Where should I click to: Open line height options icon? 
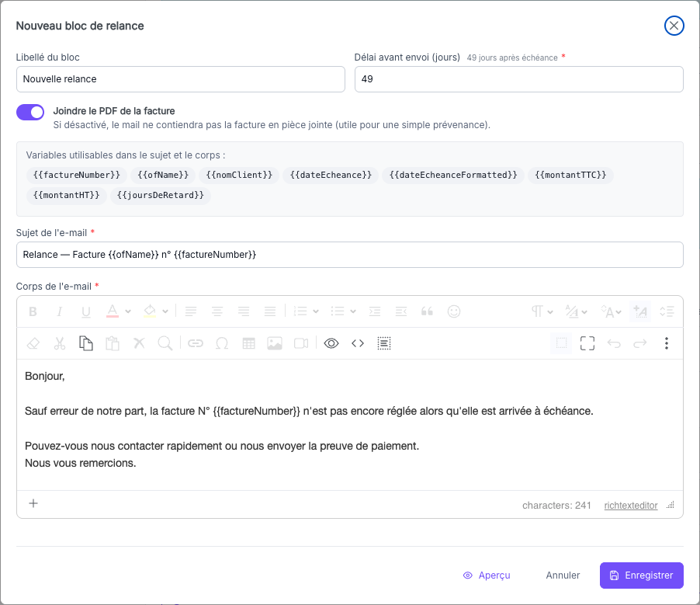pyautogui.click(x=667, y=311)
